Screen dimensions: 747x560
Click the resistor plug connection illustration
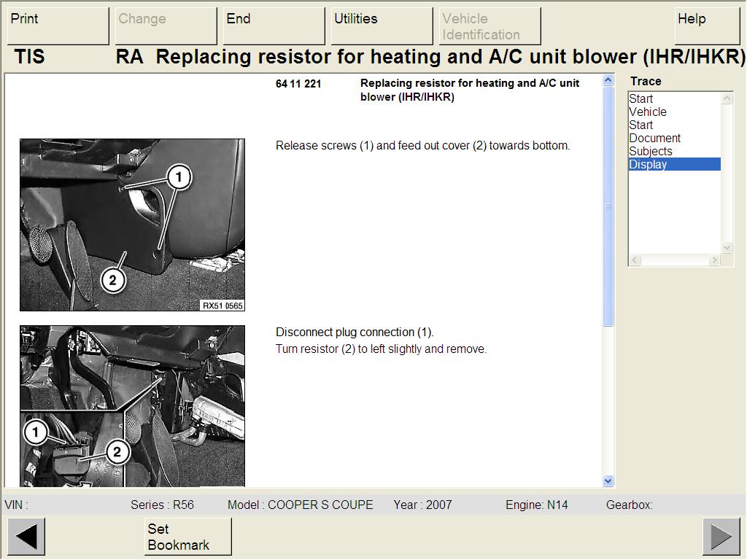click(132, 405)
